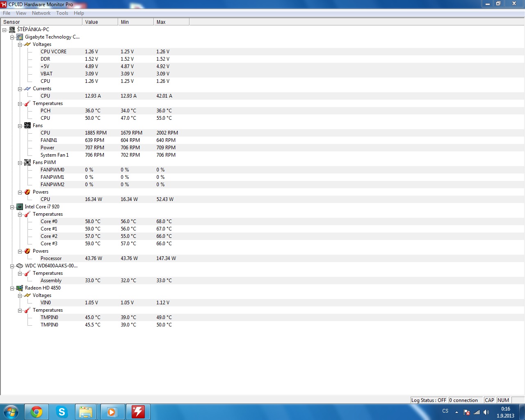525x420 pixels.
Task: Collapse the Gigabyte Voltages group
Action: (20, 45)
